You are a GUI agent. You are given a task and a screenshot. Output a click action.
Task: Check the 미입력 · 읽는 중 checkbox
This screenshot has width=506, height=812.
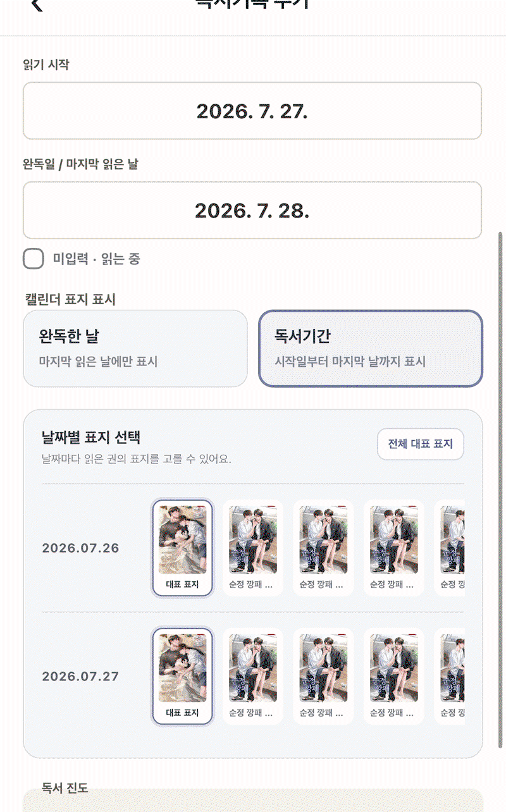click(x=34, y=259)
